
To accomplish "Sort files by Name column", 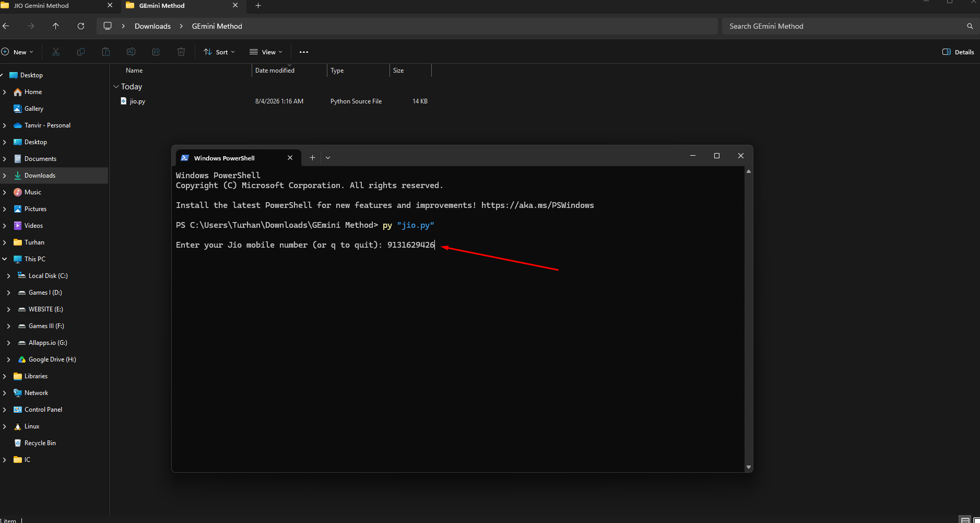I will click(x=134, y=71).
